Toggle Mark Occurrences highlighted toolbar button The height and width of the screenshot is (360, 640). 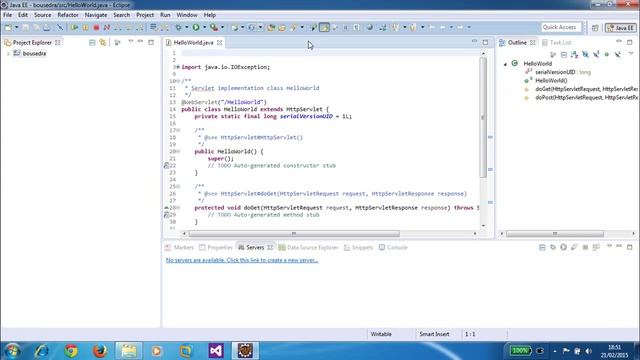(324, 27)
